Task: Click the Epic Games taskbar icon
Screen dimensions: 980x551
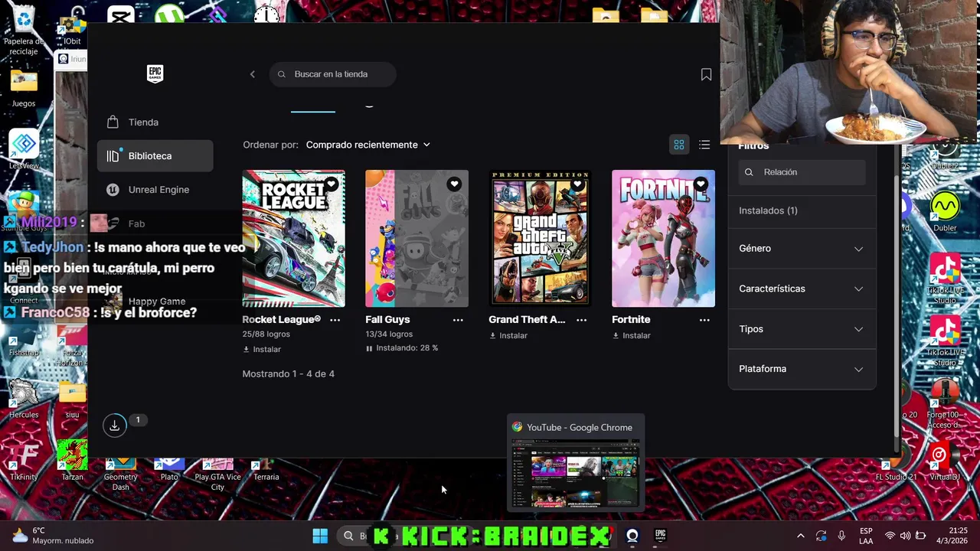Action: coord(660,536)
